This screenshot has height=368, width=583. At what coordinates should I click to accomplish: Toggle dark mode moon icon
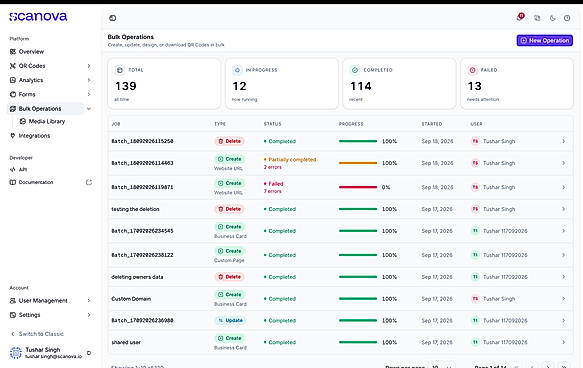[x=553, y=18]
